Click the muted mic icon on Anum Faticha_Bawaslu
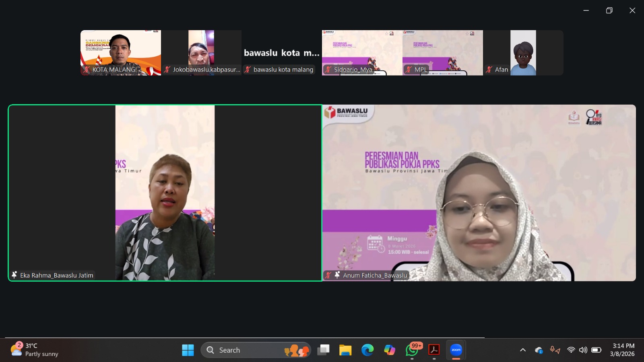This screenshot has width=644, height=362. (328, 275)
